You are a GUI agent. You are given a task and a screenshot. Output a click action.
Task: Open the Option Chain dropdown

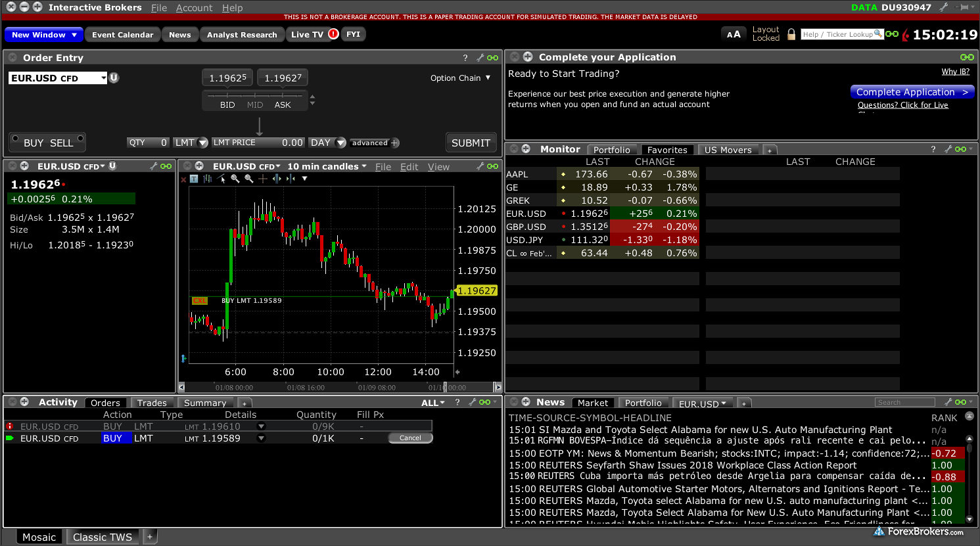pos(461,78)
